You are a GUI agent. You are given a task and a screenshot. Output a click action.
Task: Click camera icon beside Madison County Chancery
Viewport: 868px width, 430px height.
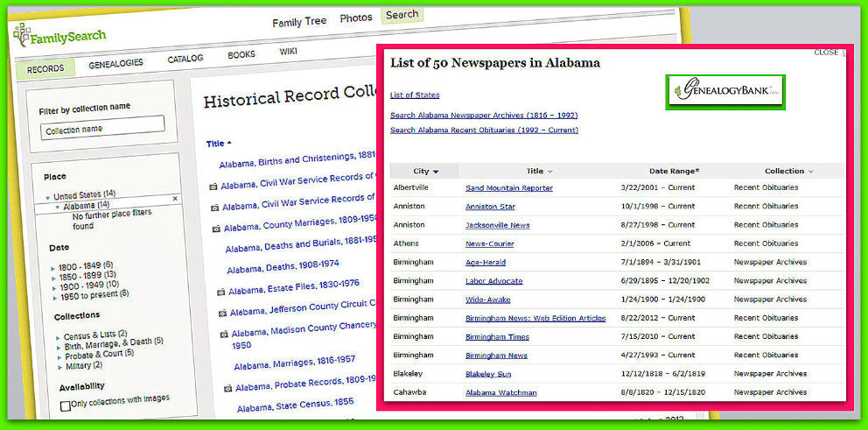tap(224, 335)
